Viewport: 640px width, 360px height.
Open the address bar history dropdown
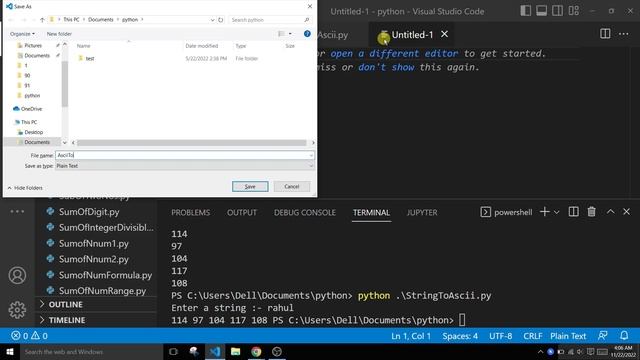click(212, 20)
